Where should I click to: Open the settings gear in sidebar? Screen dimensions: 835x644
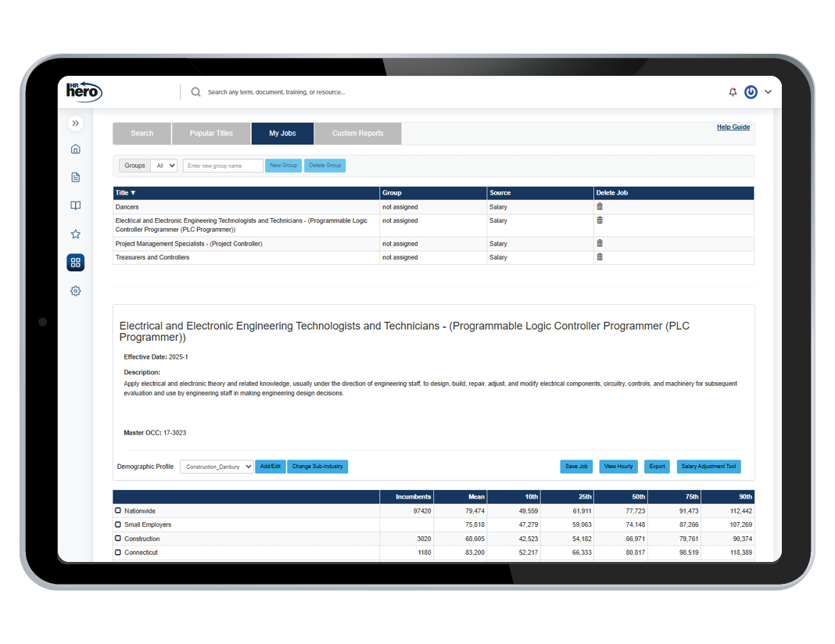pyautogui.click(x=76, y=291)
